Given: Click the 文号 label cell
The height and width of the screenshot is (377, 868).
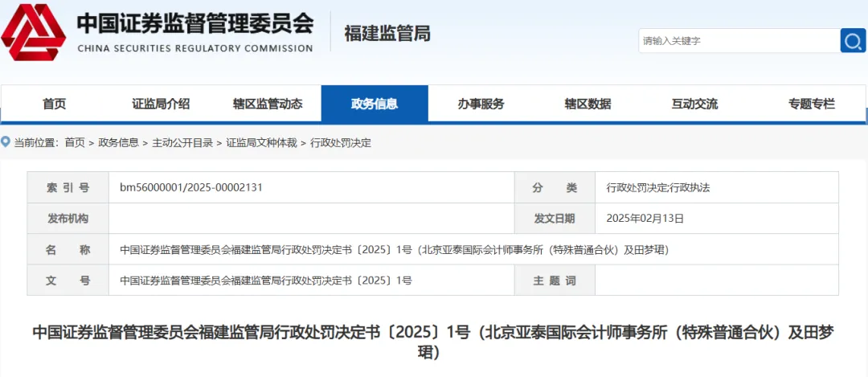Looking at the screenshot, I should (x=68, y=281).
